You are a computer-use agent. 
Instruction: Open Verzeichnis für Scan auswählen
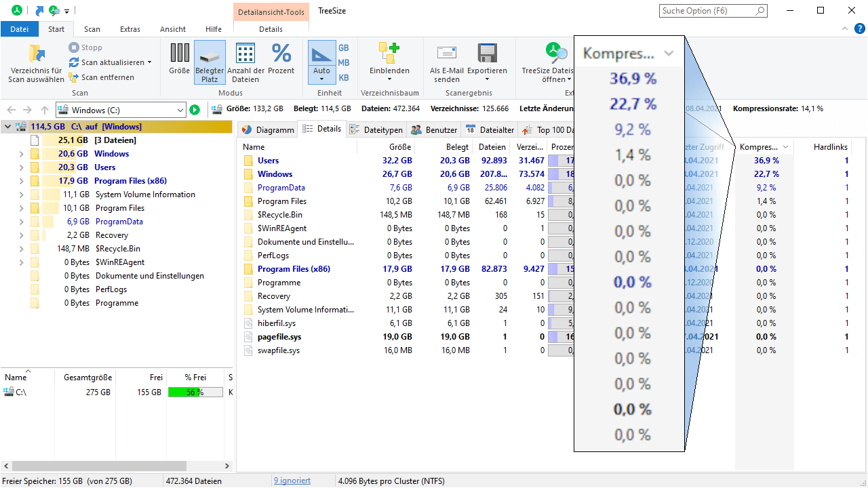[37, 64]
